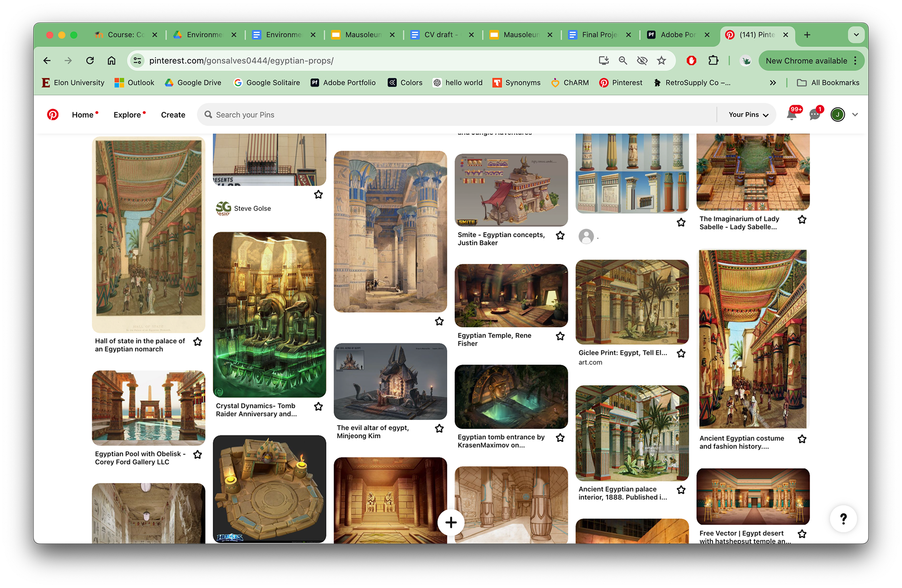Click the install app icon in address bar
This screenshot has height=588, width=902.
point(604,61)
